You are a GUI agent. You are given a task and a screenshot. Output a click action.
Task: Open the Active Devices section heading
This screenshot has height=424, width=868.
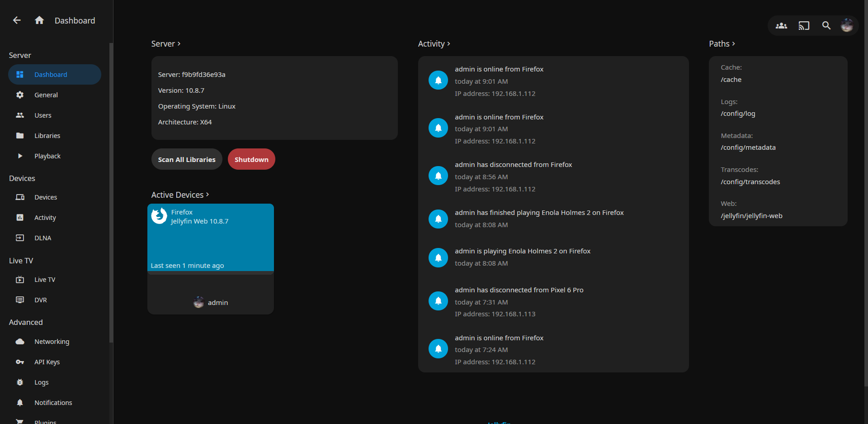pos(180,195)
